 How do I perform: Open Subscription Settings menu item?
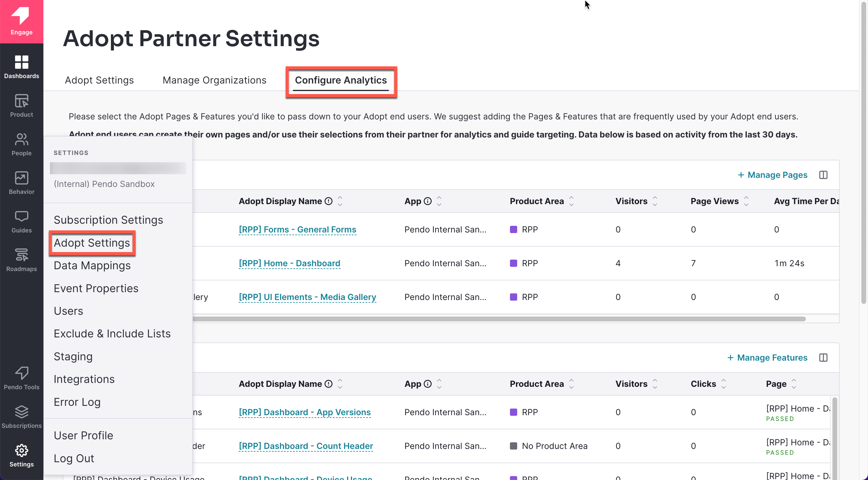pyautogui.click(x=108, y=220)
